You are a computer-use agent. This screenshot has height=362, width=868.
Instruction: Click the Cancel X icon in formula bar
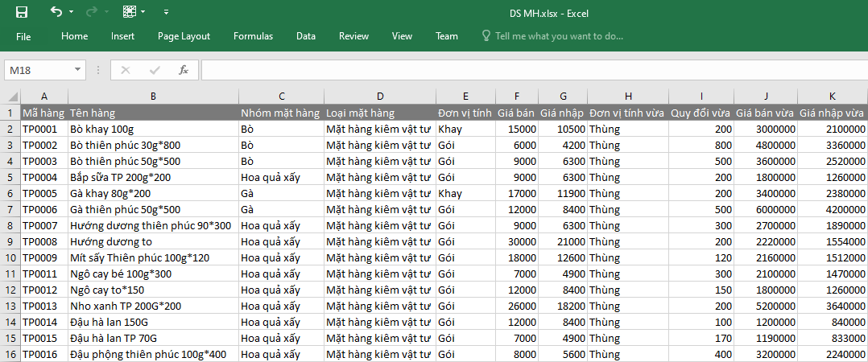[126, 70]
